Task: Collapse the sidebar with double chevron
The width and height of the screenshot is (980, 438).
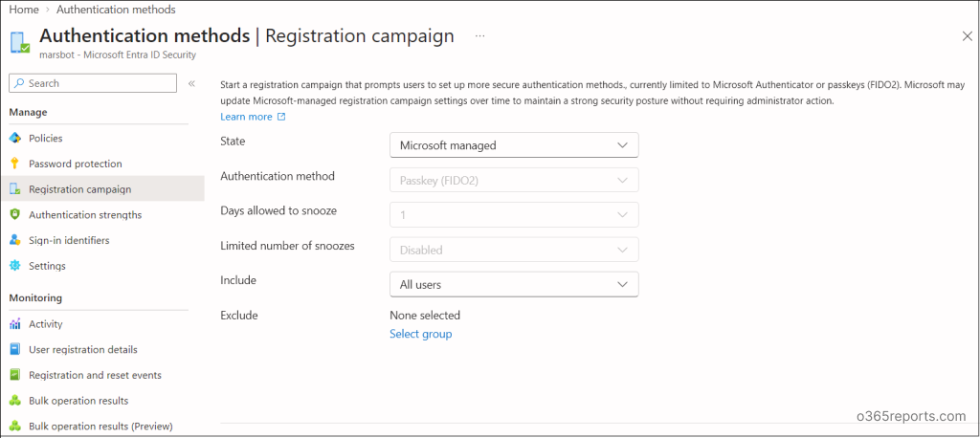Action: (191, 84)
